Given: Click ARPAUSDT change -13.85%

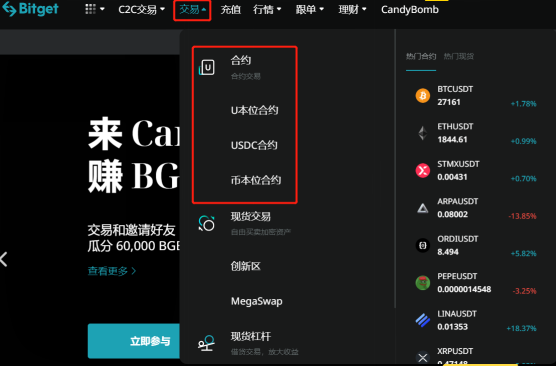Looking at the screenshot, I should pyautogui.click(x=522, y=216).
